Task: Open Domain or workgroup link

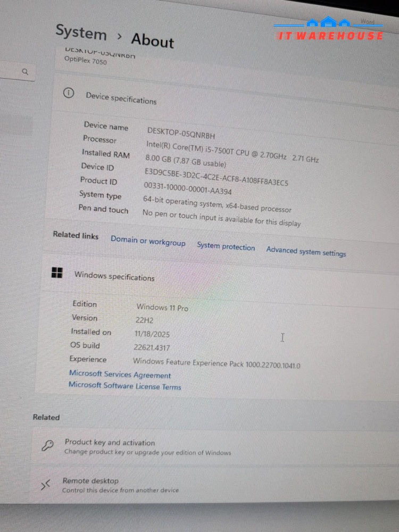Action: pos(148,241)
